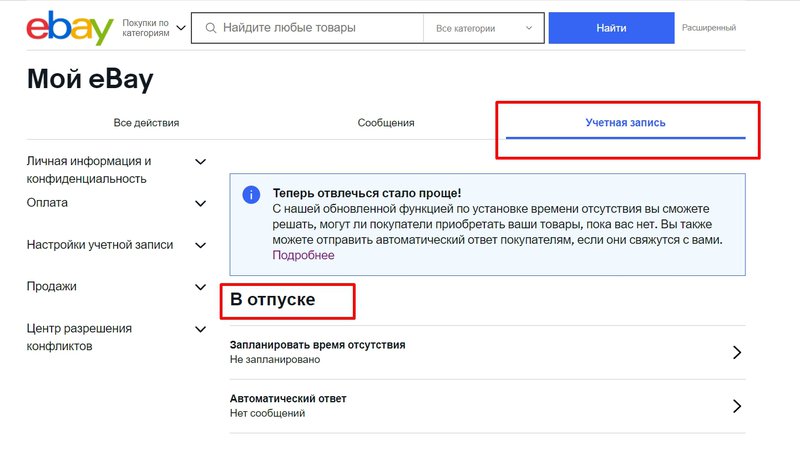Expand Личная информация и конфиденциальность section

click(x=201, y=162)
